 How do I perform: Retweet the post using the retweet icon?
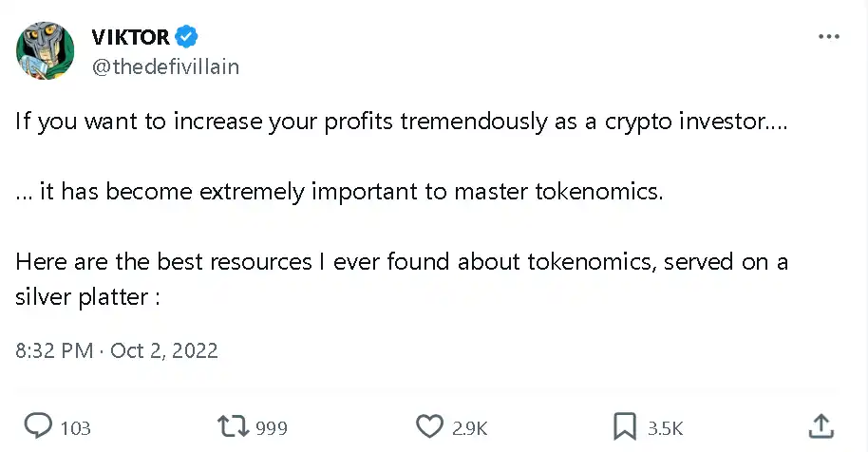point(232,427)
